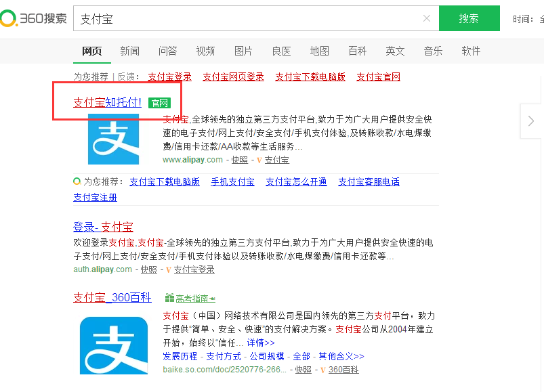Focus the search input containing 支付宝
Image resolution: width=544 pixels, height=392 pixels.
click(256, 18)
